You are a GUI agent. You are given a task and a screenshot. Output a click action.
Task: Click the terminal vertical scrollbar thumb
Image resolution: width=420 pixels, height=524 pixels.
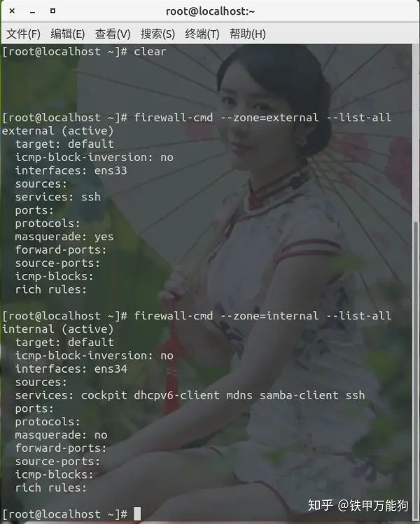tap(415, 370)
